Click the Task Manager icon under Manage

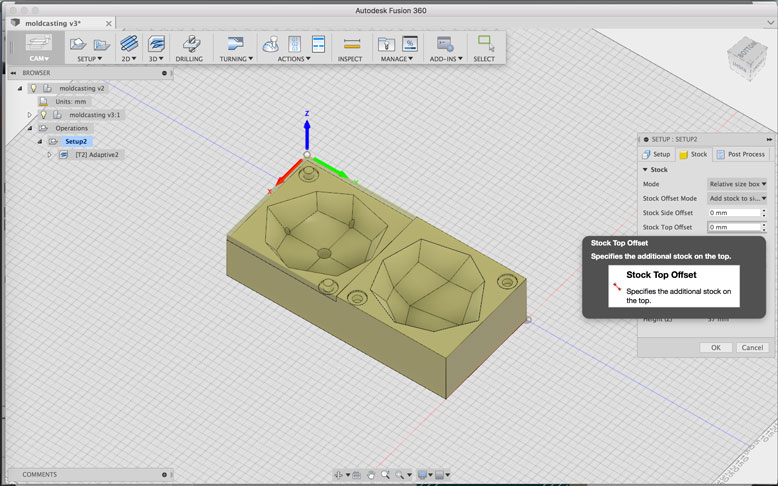(410, 44)
